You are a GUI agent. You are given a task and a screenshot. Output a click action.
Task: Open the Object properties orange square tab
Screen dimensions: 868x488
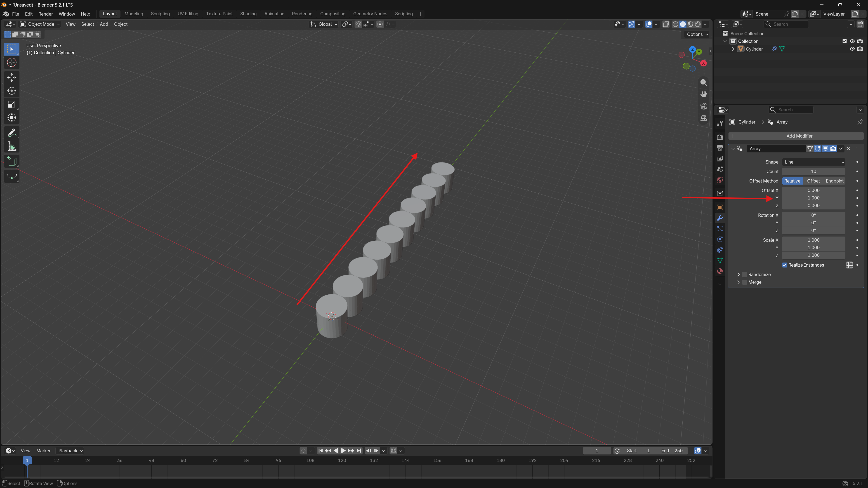click(720, 207)
